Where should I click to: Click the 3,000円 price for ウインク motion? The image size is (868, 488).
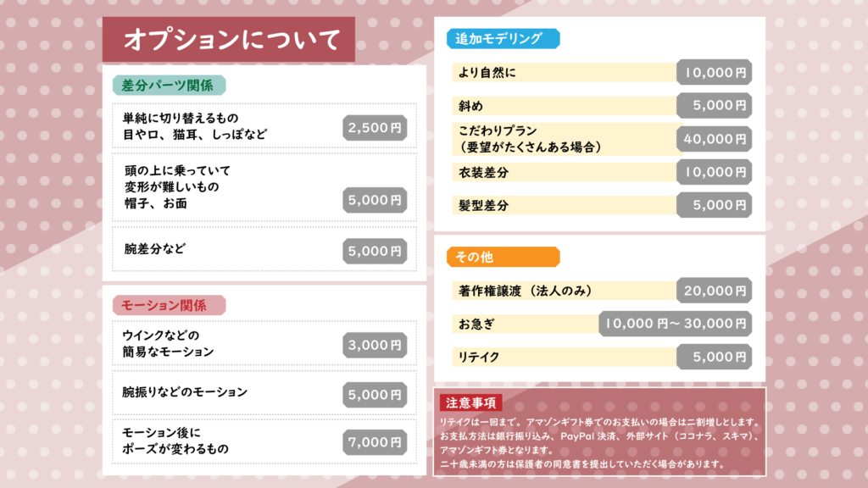coord(375,346)
